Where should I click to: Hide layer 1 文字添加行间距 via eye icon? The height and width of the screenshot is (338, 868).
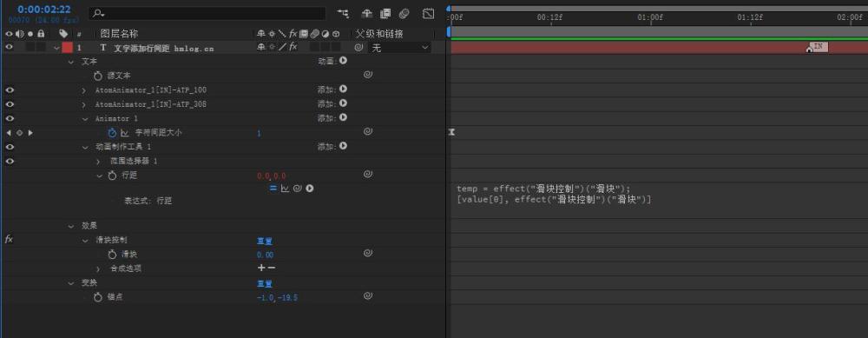9,48
